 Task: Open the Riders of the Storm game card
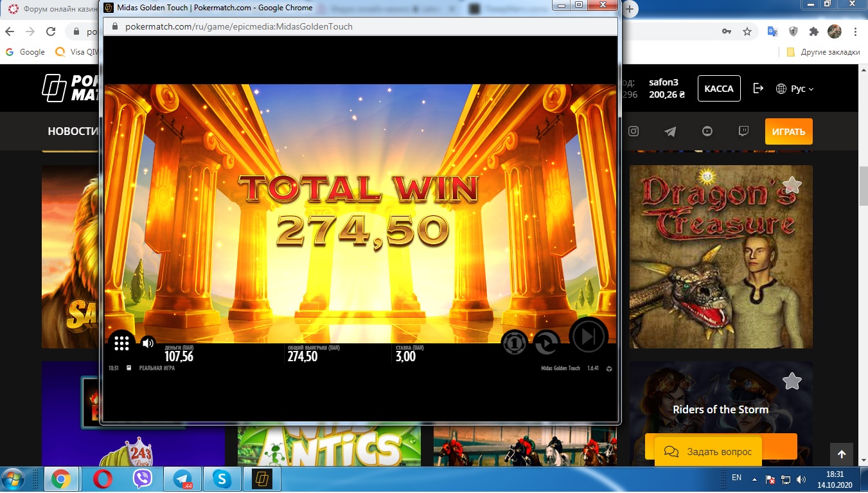pos(721,413)
